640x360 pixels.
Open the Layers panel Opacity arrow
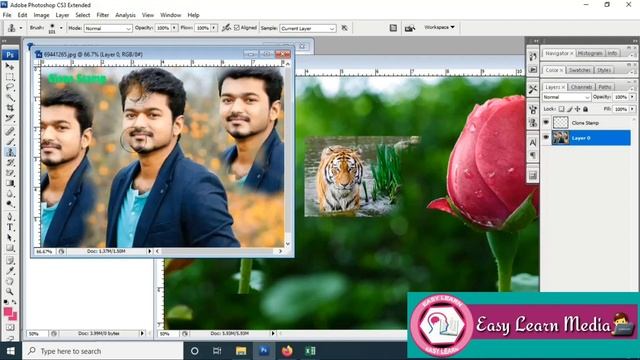[x=633, y=97]
